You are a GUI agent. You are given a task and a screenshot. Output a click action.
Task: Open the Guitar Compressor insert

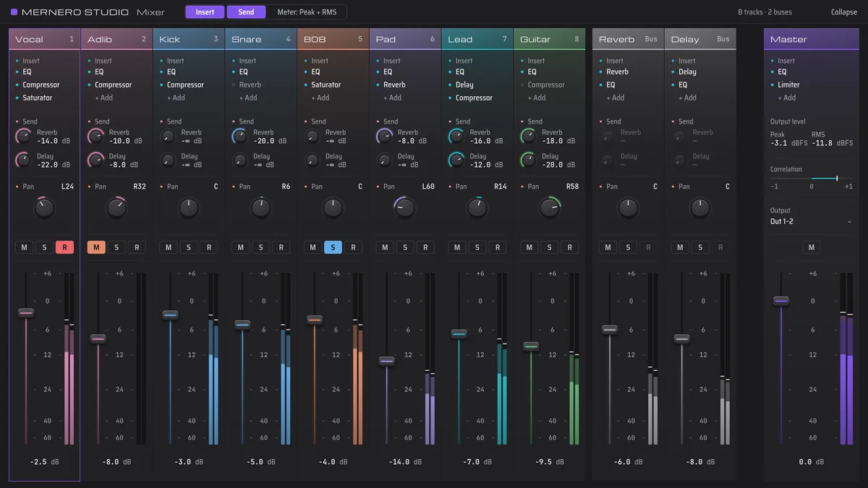point(546,85)
